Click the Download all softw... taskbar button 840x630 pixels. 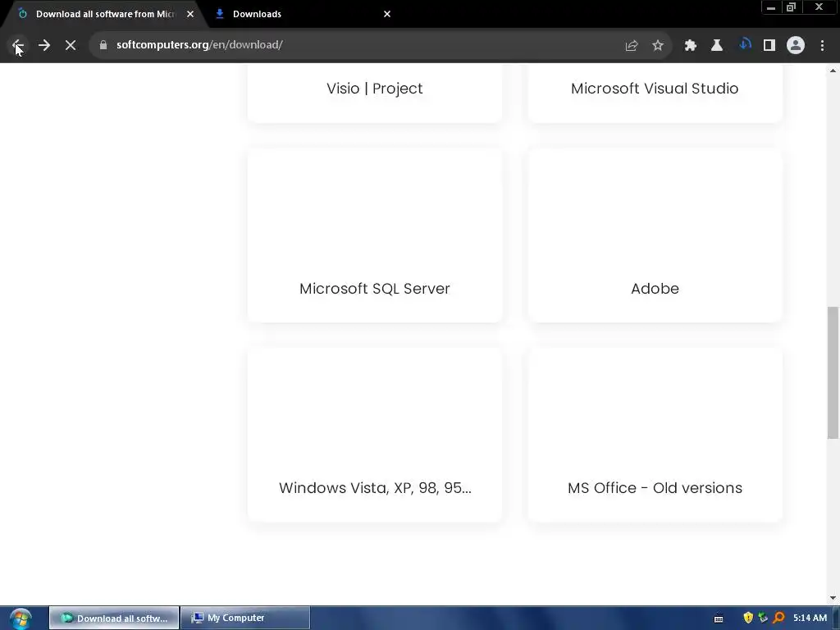coord(114,619)
